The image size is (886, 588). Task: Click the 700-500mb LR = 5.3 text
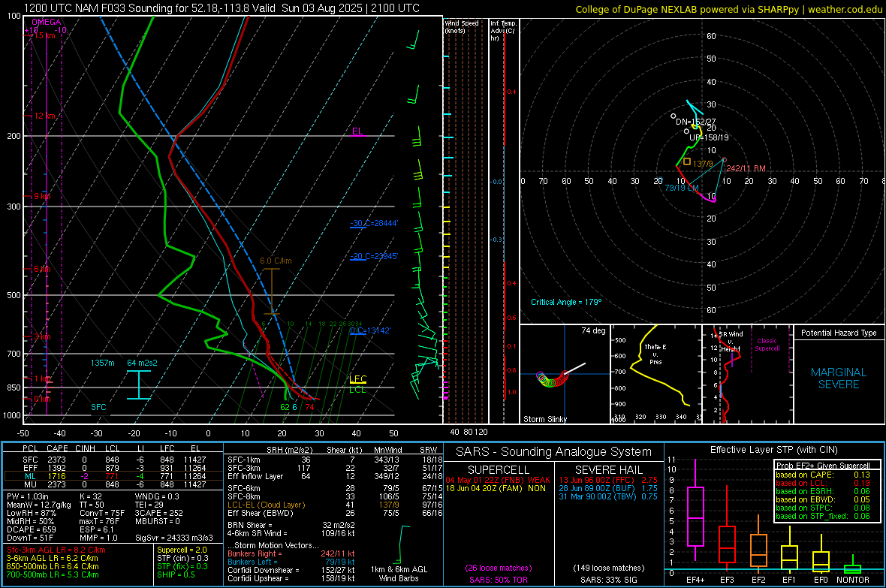coord(53,574)
